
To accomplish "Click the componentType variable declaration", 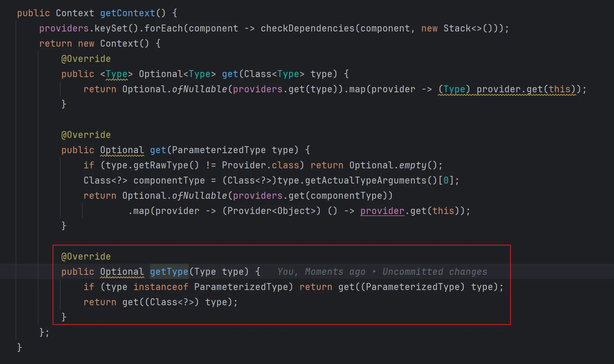I will 169,180.
